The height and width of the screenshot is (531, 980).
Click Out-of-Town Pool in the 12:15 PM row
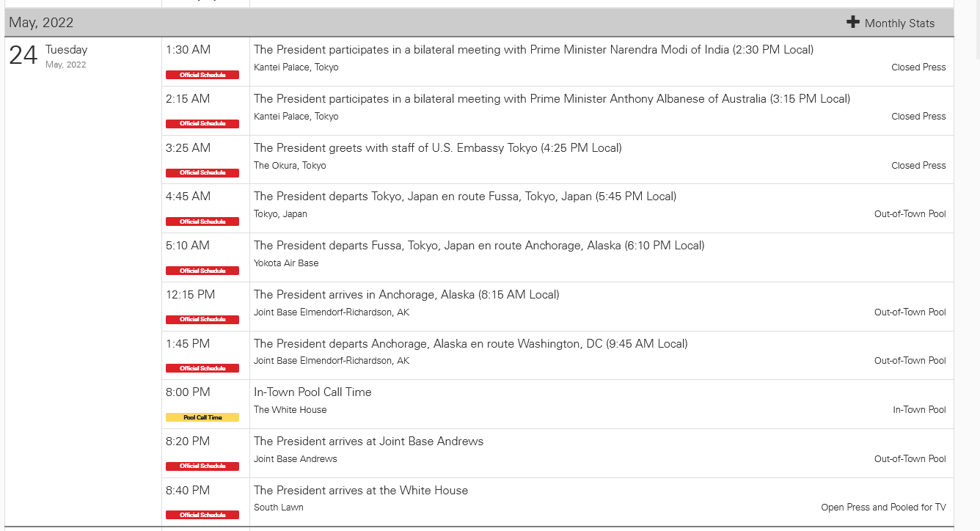click(x=910, y=312)
